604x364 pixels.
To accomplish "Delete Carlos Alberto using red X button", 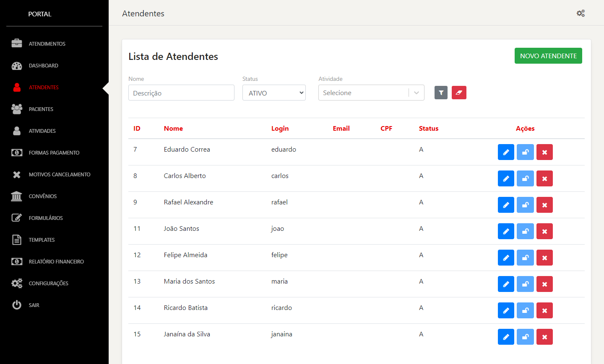I will coord(544,178).
